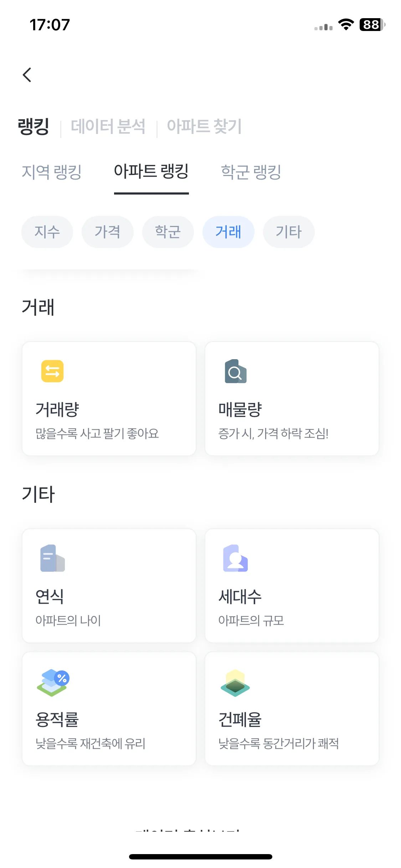Tap the Wi-Fi status icon
This screenshot has height=868, width=401.
pos(346,25)
